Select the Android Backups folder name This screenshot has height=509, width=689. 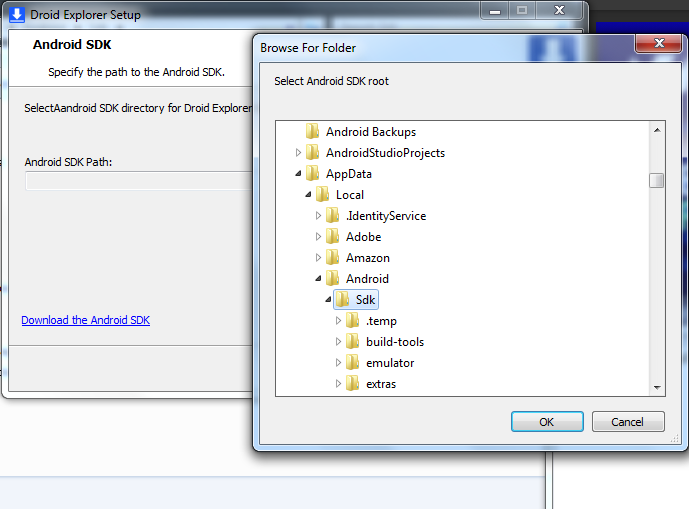(371, 132)
